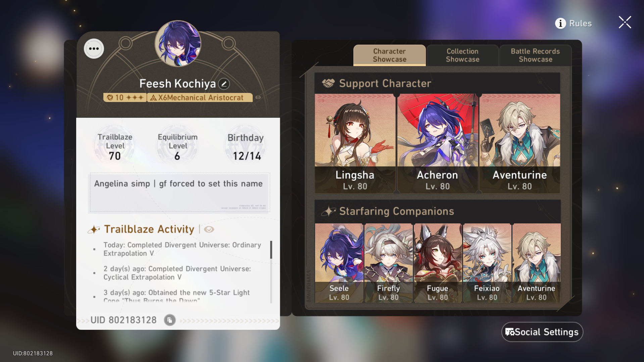Click the edit nickname pencil icon

coord(224,84)
